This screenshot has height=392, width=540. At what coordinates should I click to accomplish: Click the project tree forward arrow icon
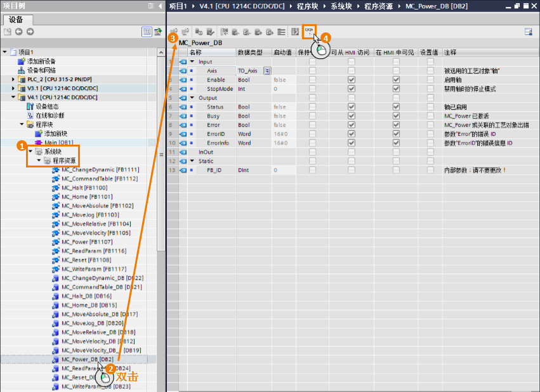pos(30,32)
